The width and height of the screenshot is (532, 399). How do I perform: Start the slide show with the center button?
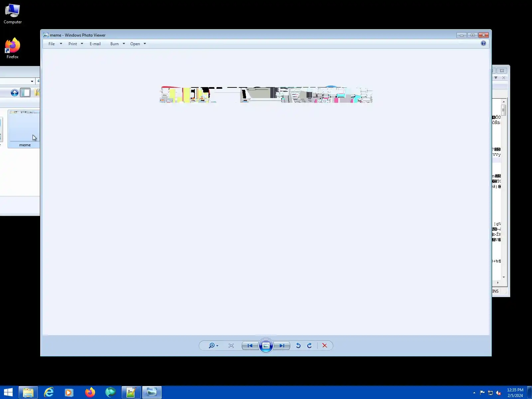click(x=266, y=345)
